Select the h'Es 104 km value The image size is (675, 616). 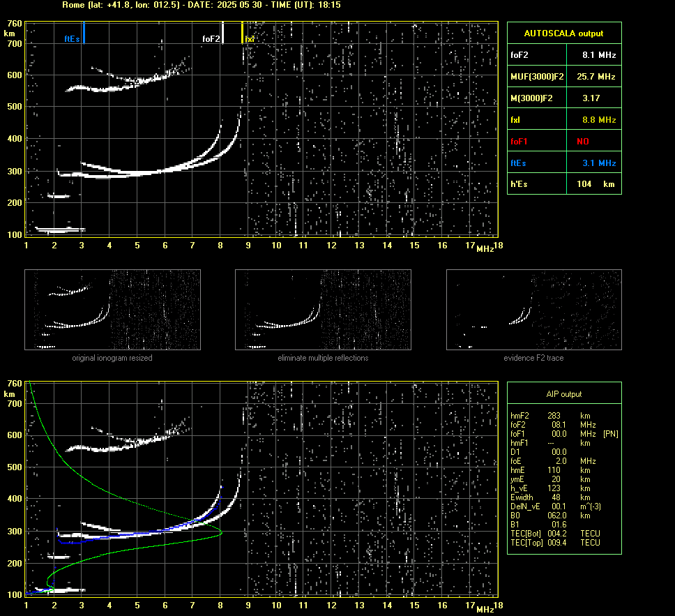click(x=596, y=184)
